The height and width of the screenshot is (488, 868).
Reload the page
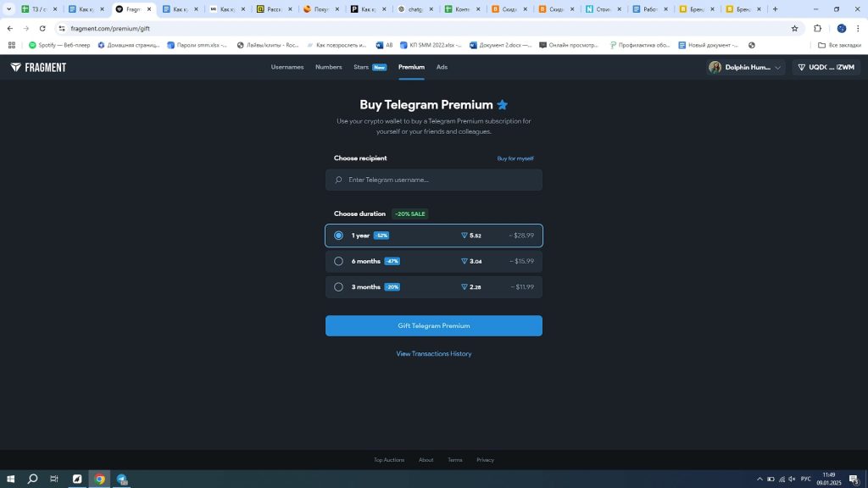click(42, 28)
